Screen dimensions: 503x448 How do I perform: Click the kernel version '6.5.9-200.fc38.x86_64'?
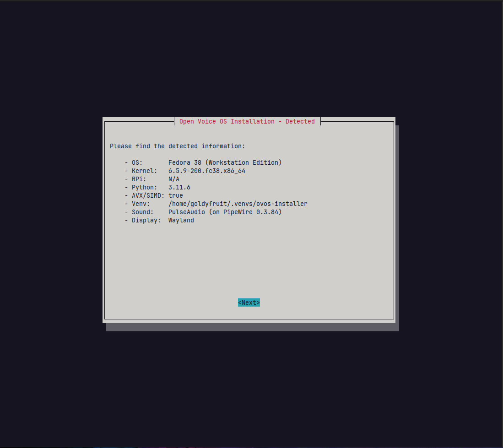(x=206, y=171)
